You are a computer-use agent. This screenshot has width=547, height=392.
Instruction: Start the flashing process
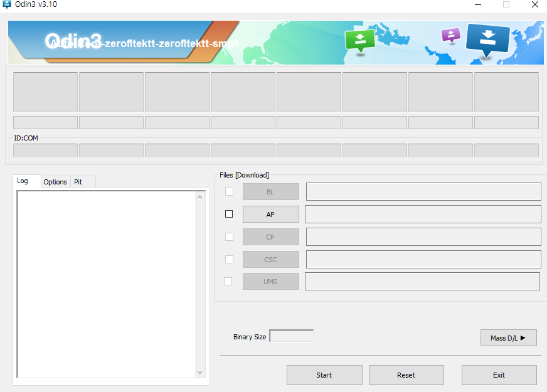click(324, 375)
